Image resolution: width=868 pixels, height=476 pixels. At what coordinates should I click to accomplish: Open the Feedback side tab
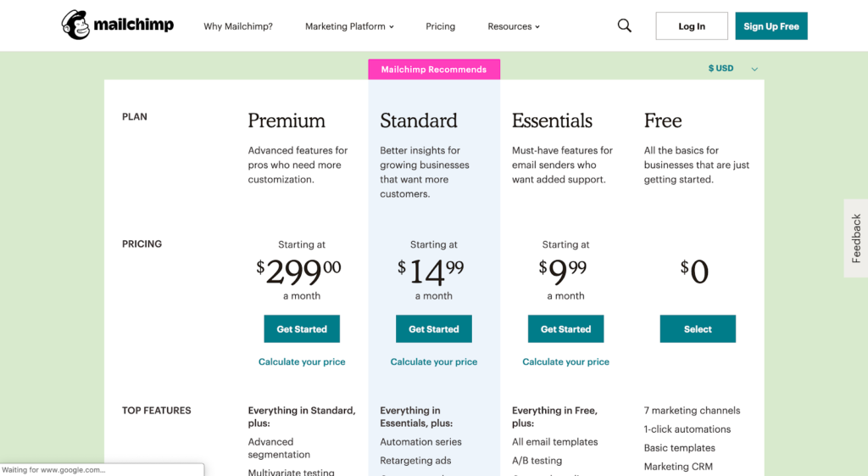(856, 238)
